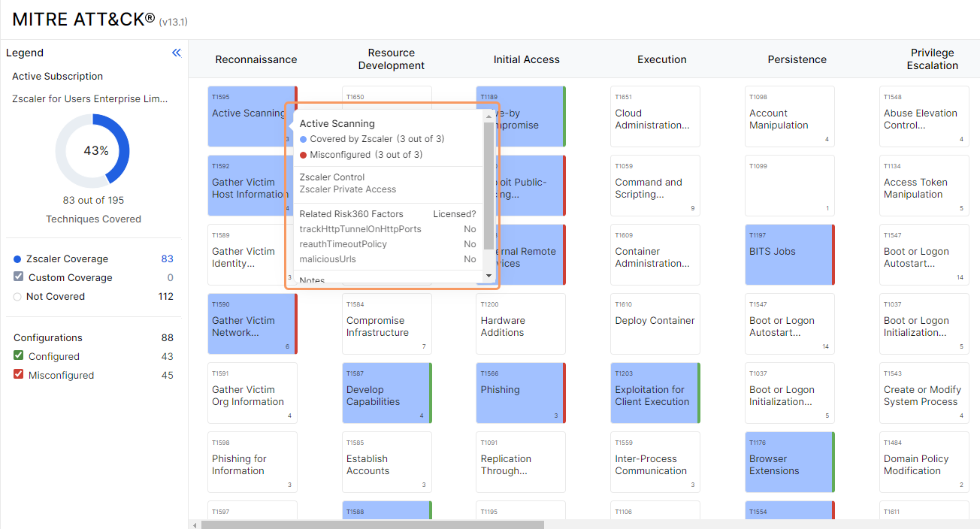Click the blue Covered by Zscaler dot
This screenshot has height=529, width=980.
click(x=304, y=139)
